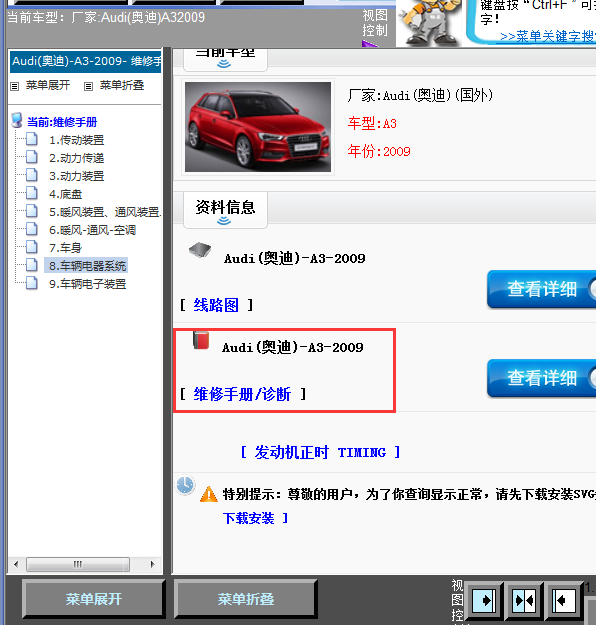Click bottom 菜单折叠 button
The width and height of the screenshot is (596, 625).
point(246,599)
